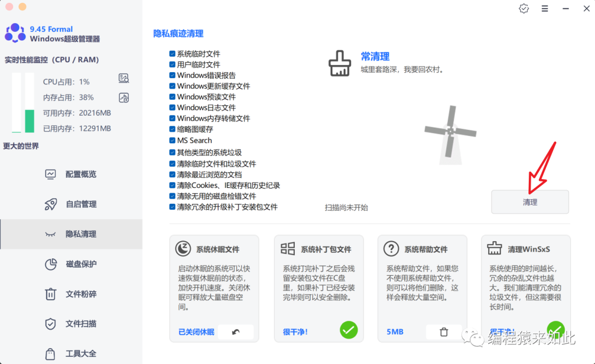The height and width of the screenshot is (364, 595).
Task: Click the 清理 button
Action: point(530,202)
